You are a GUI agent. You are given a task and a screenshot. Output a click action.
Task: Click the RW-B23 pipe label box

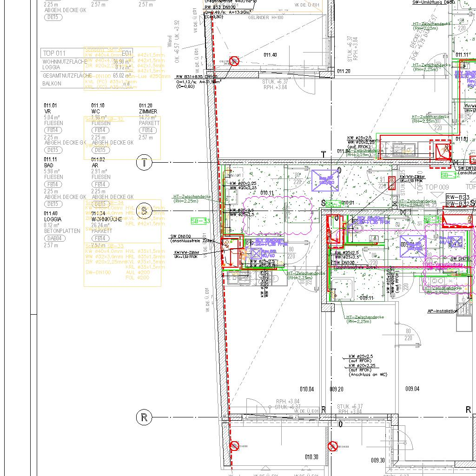[x=456, y=197]
